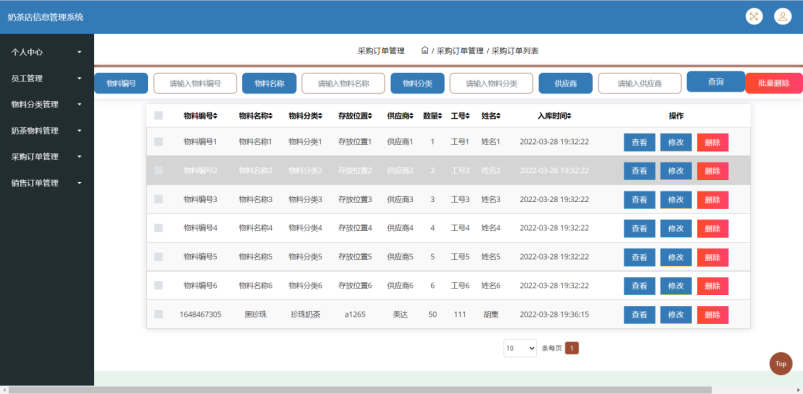Click the blue 物料分类 filter label
The width and height of the screenshot is (803, 394).
(x=417, y=83)
